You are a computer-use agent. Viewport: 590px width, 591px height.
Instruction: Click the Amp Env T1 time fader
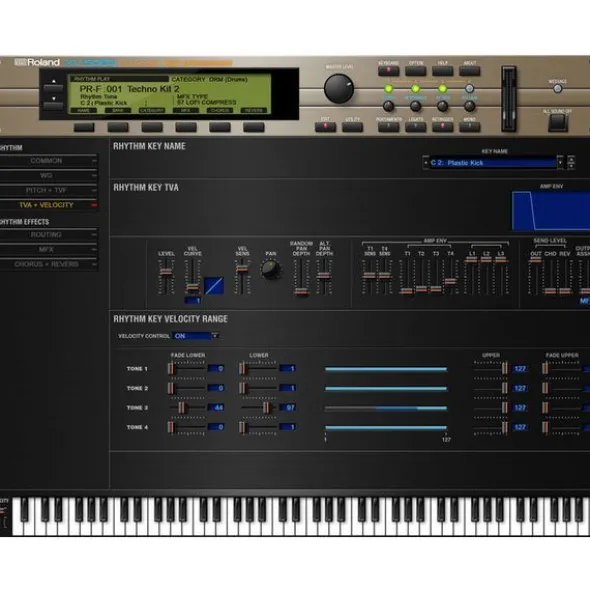click(x=407, y=291)
